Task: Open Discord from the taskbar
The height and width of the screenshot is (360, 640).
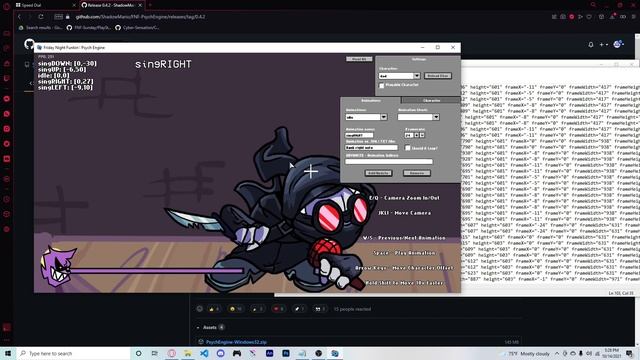Action: [220, 353]
